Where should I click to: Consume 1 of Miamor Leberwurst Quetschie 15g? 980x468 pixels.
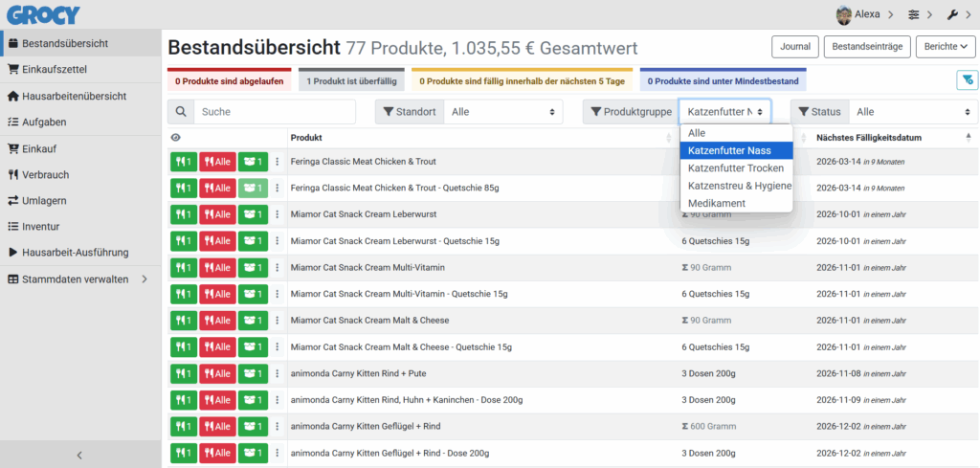click(184, 240)
